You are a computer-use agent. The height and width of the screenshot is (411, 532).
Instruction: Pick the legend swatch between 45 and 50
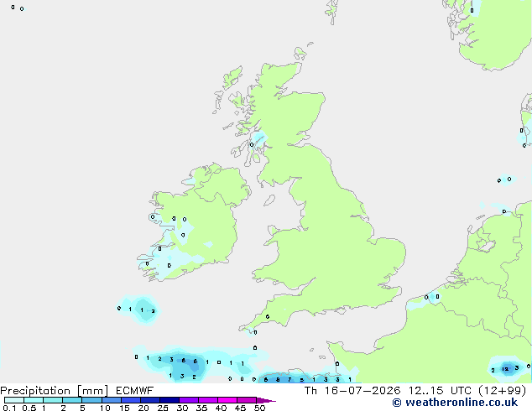[247, 400]
